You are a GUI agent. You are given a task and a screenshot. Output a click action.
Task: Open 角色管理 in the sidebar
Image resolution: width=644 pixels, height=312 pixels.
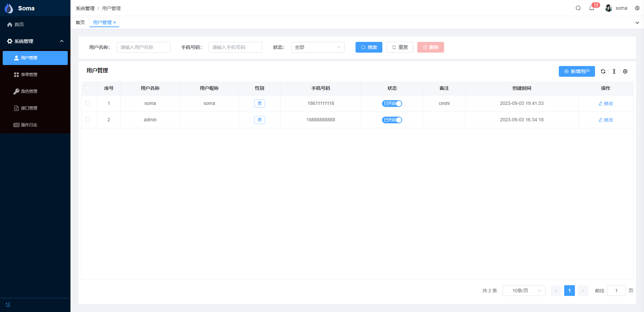[x=29, y=91]
